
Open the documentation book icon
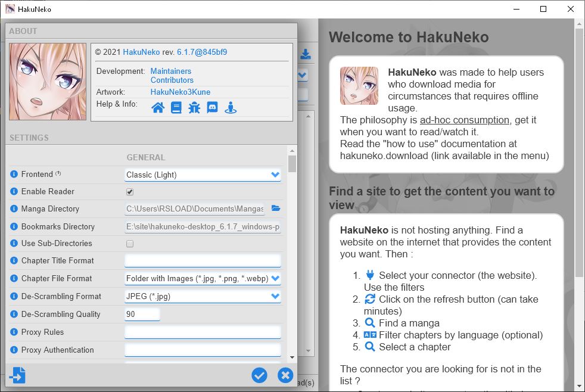coord(176,108)
